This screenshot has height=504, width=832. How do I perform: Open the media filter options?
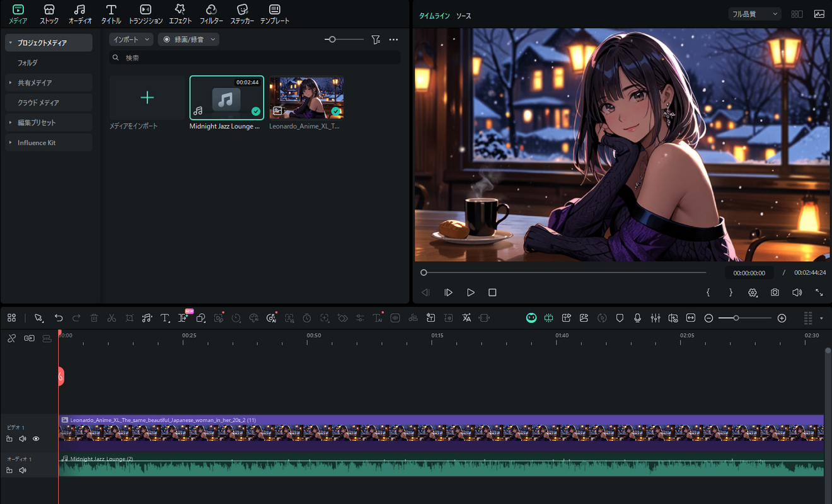(376, 40)
